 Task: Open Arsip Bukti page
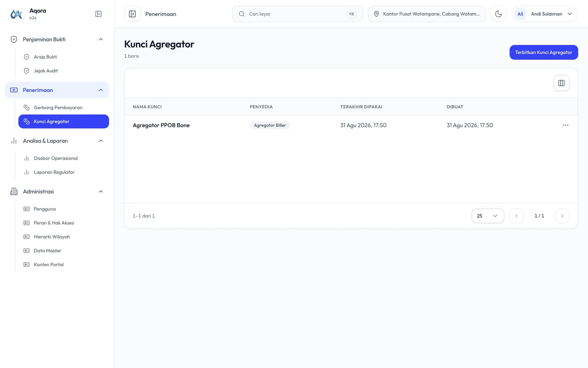click(x=63, y=57)
